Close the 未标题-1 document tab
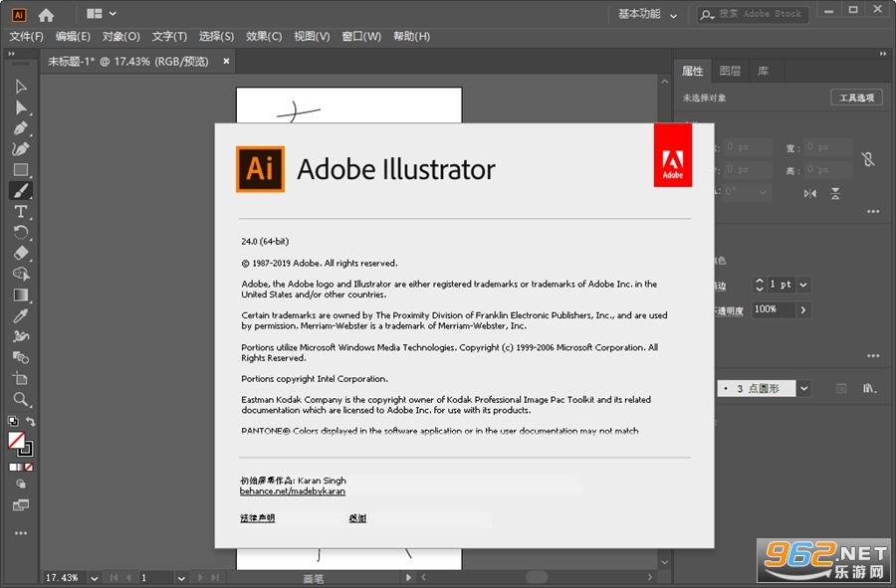This screenshot has height=588, width=896. coord(226,61)
